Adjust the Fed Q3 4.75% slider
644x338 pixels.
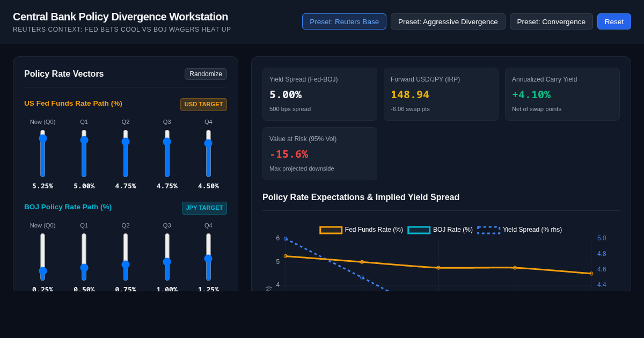(167, 153)
